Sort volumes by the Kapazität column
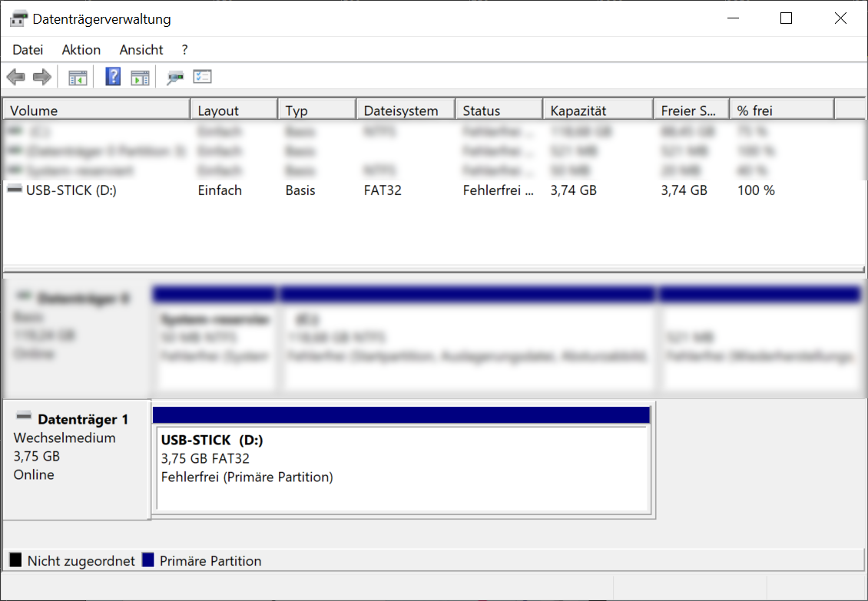This screenshot has height=601, width=868. pyautogui.click(x=597, y=108)
